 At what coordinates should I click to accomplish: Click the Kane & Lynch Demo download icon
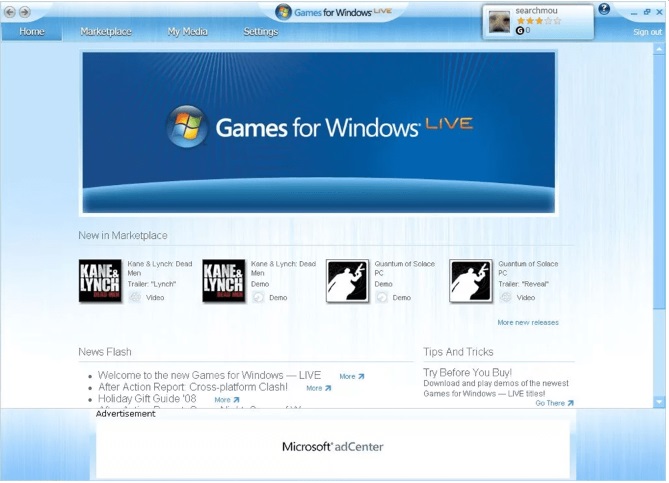tap(258, 297)
